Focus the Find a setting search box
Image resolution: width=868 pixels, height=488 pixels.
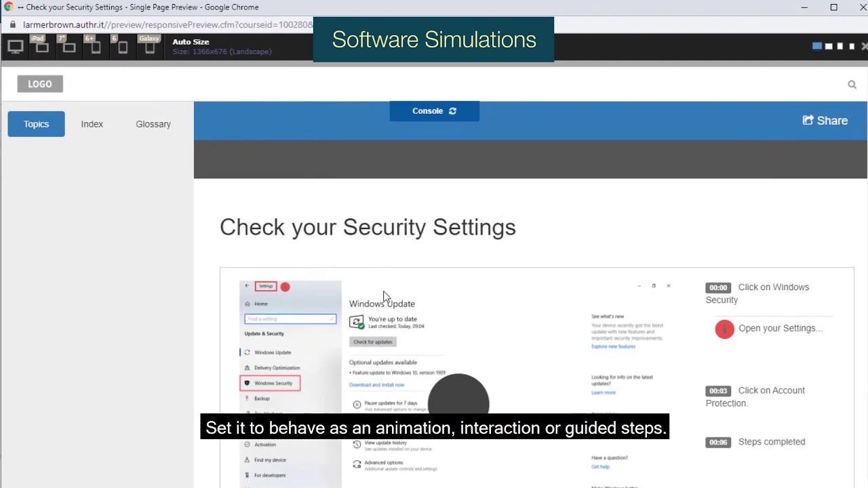click(x=290, y=319)
